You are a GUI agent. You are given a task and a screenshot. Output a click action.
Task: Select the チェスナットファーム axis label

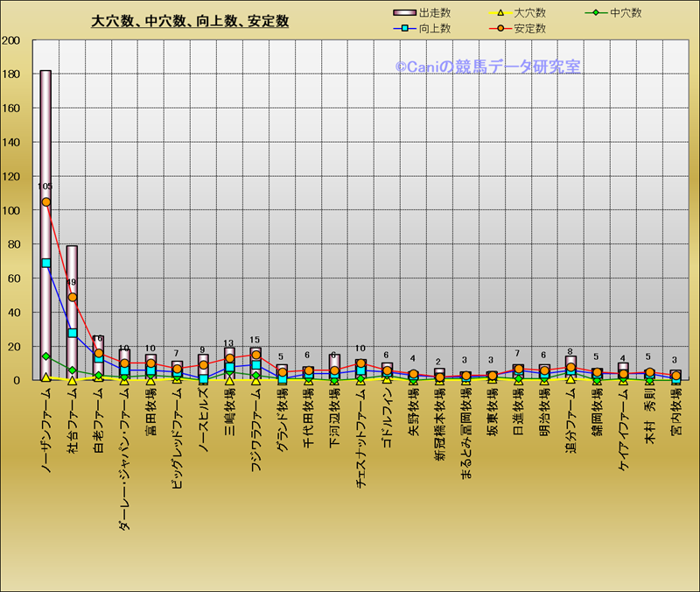(x=360, y=444)
